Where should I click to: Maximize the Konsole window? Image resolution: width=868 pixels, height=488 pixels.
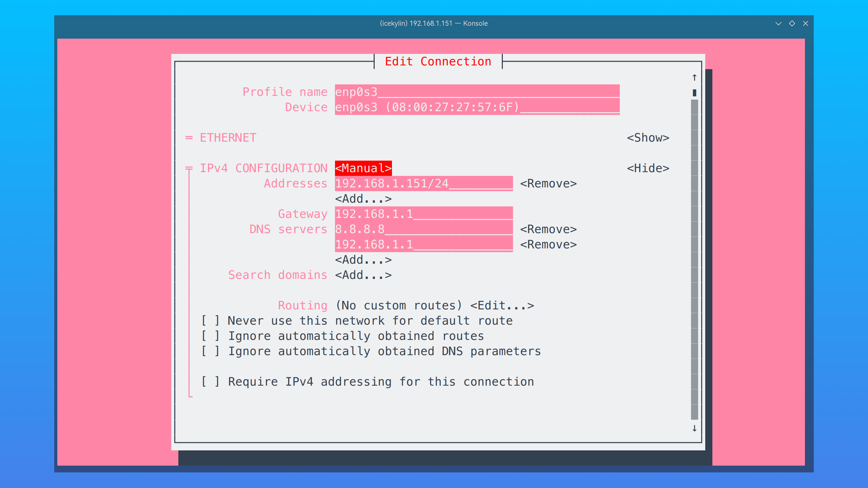792,23
